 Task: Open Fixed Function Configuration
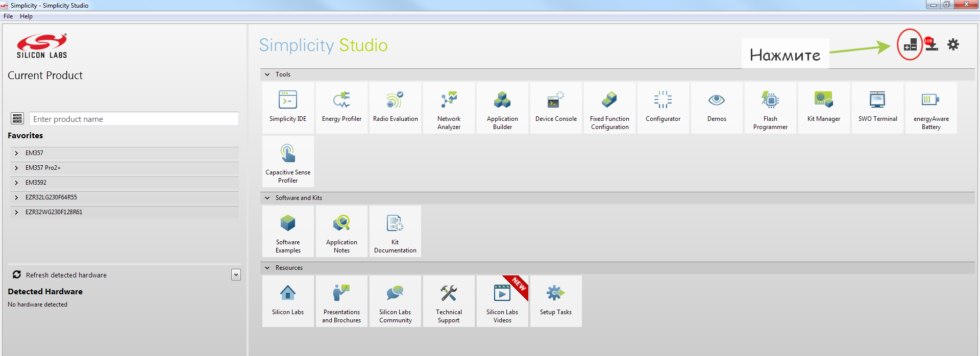609,108
